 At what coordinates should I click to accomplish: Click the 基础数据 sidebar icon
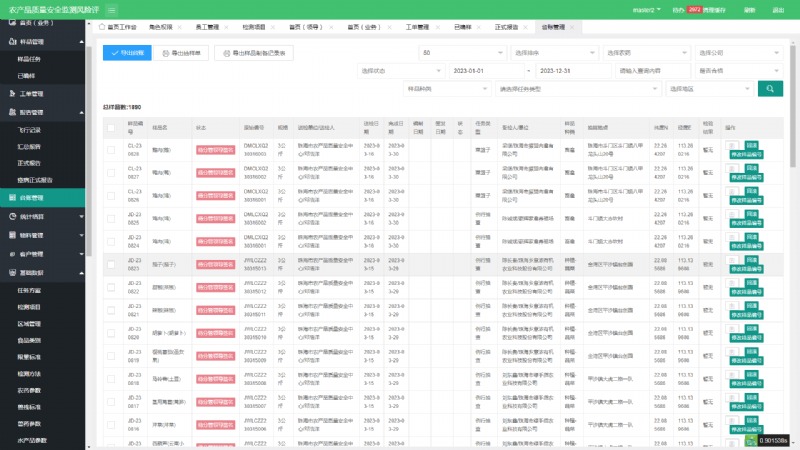[12, 272]
